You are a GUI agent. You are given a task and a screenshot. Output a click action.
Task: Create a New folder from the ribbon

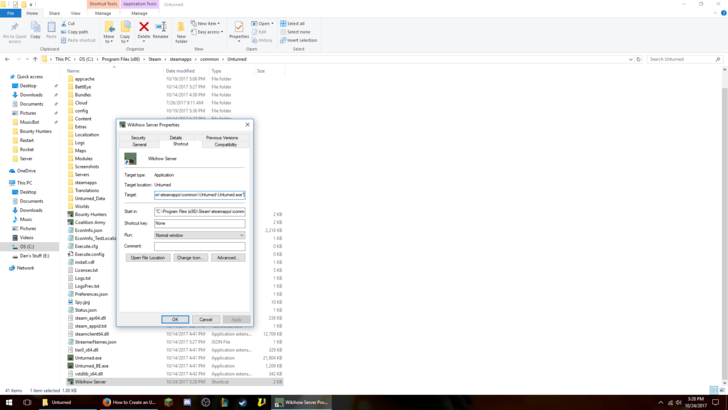click(181, 32)
